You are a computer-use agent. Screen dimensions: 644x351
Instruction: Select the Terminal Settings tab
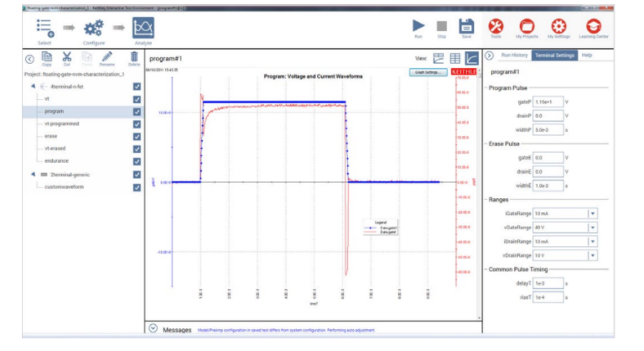point(554,55)
